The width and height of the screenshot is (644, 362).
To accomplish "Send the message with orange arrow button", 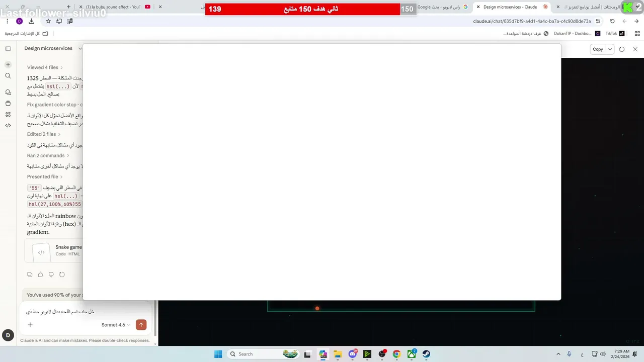I will point(141,325).
